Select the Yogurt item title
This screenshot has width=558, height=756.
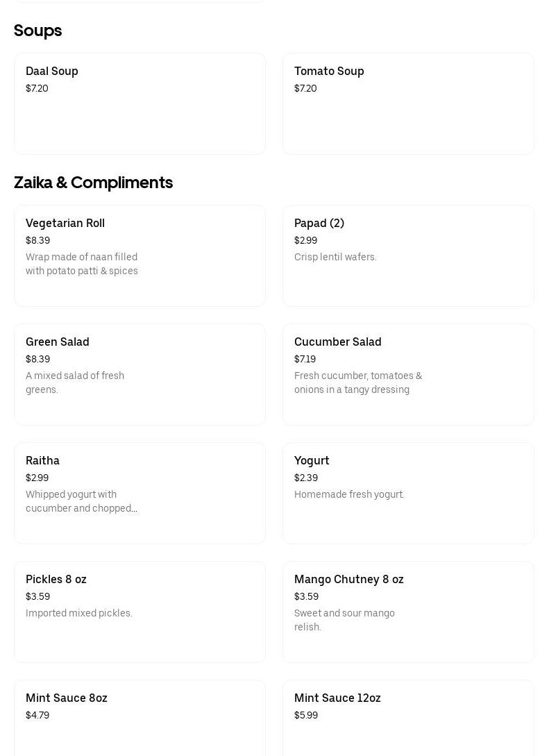(312, 460)
